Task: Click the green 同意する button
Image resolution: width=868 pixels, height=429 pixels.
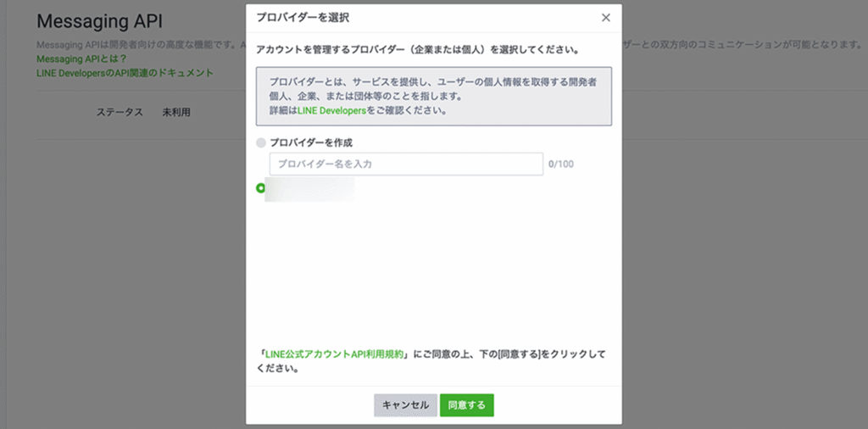Action: pyautogui.click(x=467, y=405)
